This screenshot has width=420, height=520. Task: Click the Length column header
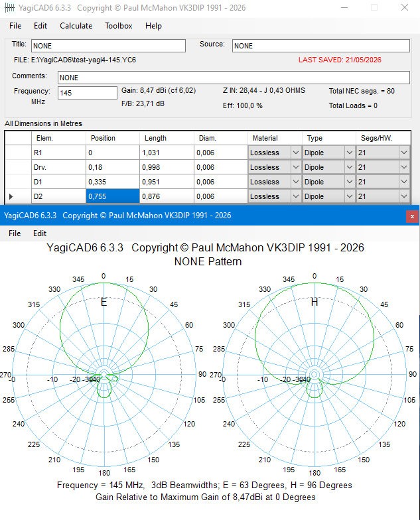(167, 138)
